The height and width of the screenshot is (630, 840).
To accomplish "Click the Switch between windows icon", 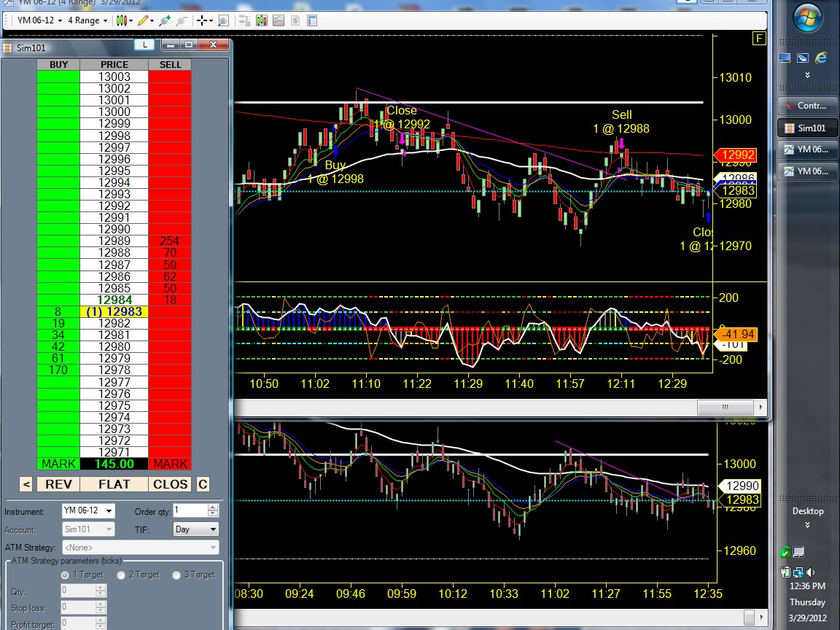I will (x=803, y=58).
